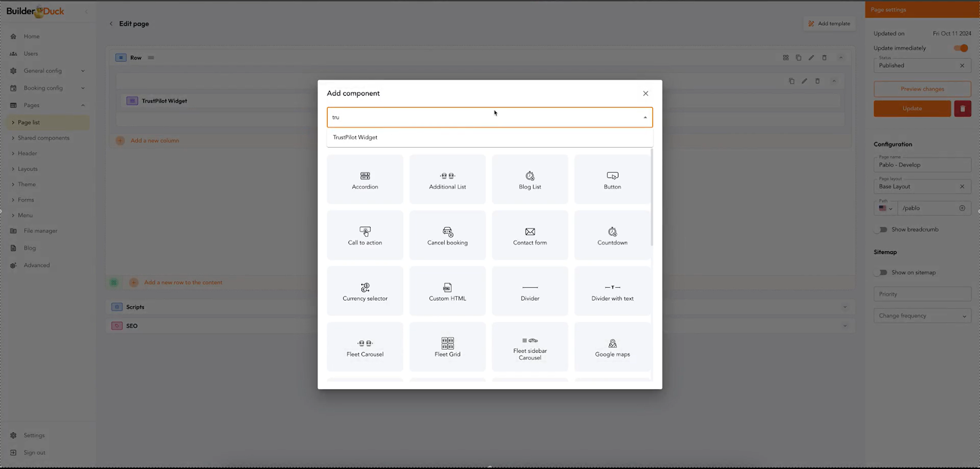Pick the Fleet Grid component
Viewport: 980px width, 469px height.
coord(447,347)
